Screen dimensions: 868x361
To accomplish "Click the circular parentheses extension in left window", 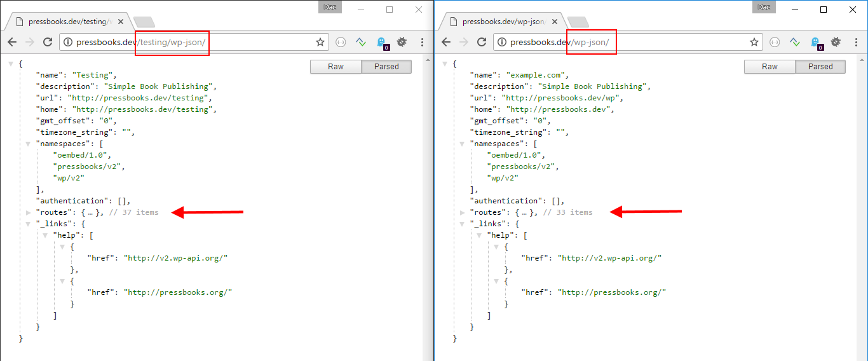I will (x=341, y=42).
